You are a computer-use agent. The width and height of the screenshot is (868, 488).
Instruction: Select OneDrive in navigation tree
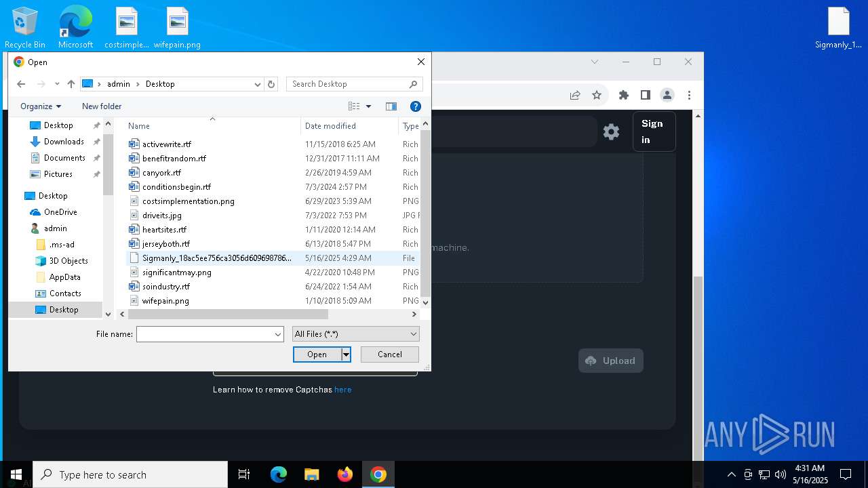click(60, 212)
